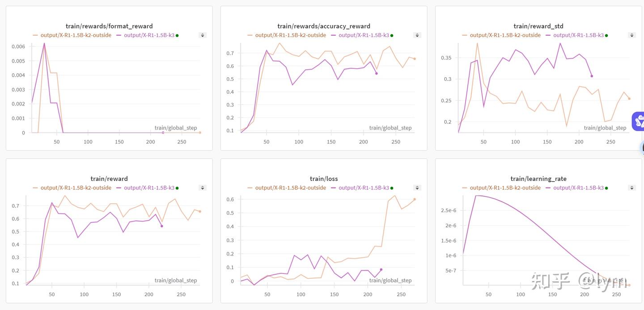Expand legend arrows in train/loss panel

(417, 188)
